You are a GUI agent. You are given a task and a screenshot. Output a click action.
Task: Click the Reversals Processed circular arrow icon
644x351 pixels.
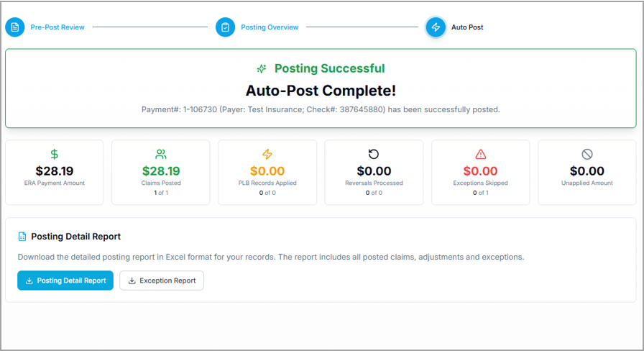374,154
